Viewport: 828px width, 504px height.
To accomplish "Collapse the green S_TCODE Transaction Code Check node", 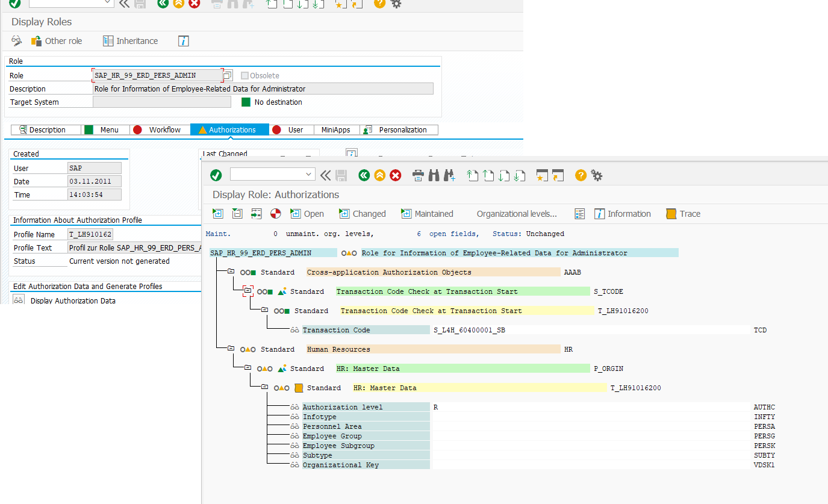I will (247, 291).
